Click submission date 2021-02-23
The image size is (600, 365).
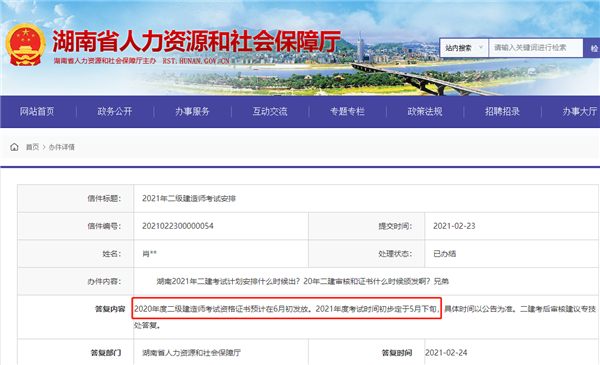[454, 226]
